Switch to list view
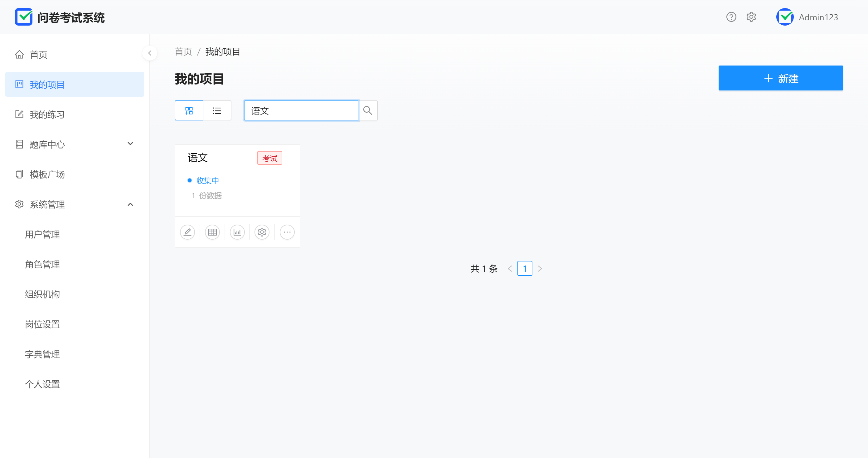 pyautogui.click(x=217, y=110)
